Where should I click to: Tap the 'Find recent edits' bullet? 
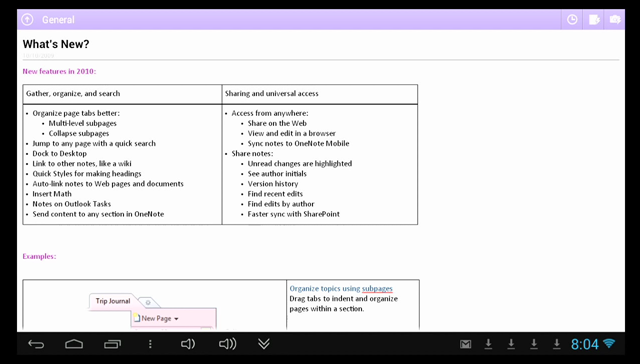coord(275,194)
